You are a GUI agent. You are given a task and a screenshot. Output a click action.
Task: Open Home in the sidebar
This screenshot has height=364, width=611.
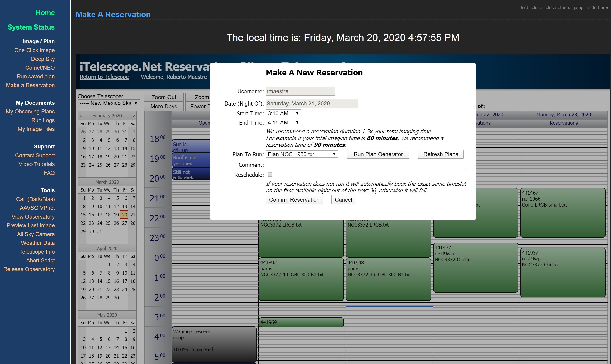point(45,12)
